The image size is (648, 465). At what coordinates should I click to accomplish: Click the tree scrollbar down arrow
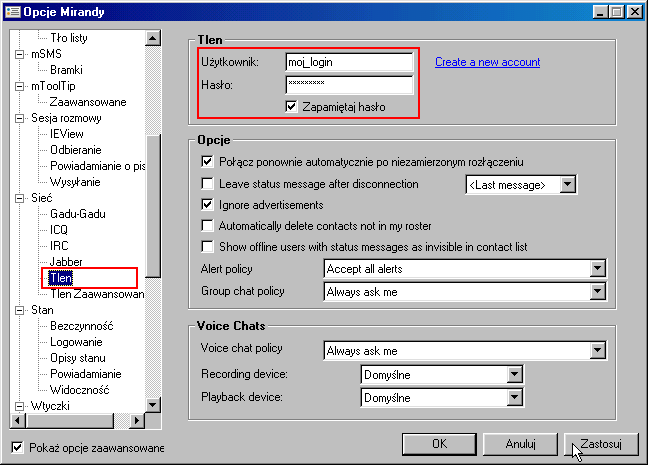tap(153, 406)
